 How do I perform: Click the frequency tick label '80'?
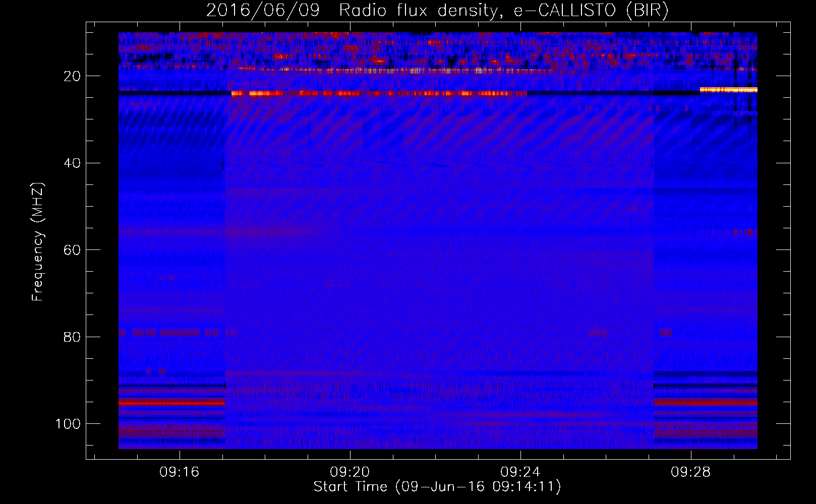(72, 337)
